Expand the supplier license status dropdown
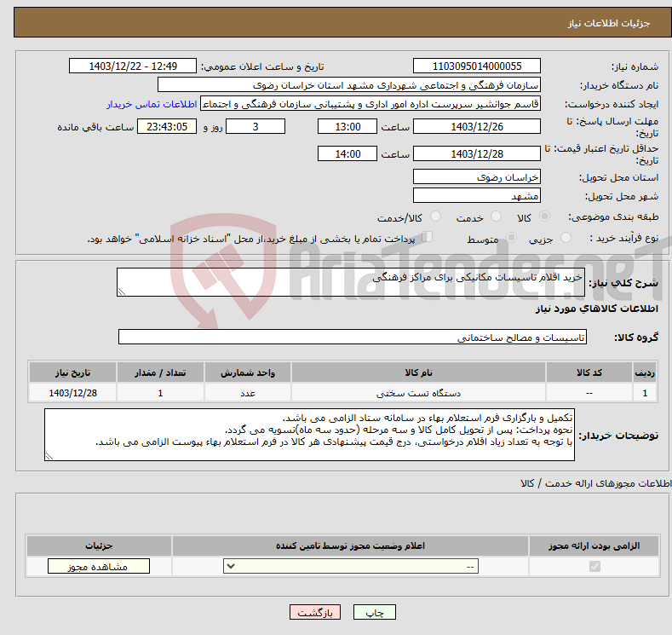Screen dimensions: 672x635 tap(351, 567)
